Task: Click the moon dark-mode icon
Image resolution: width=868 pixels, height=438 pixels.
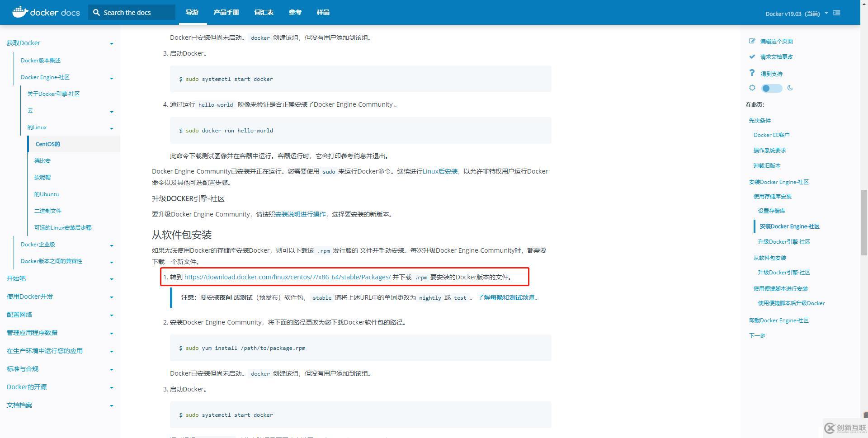Action: click(x=790, y=88)
